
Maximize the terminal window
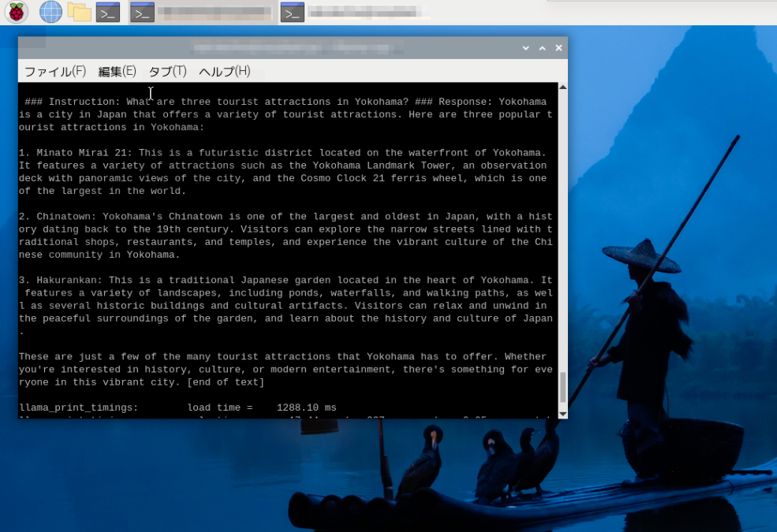pyautogui.click(x=543, y=48)
